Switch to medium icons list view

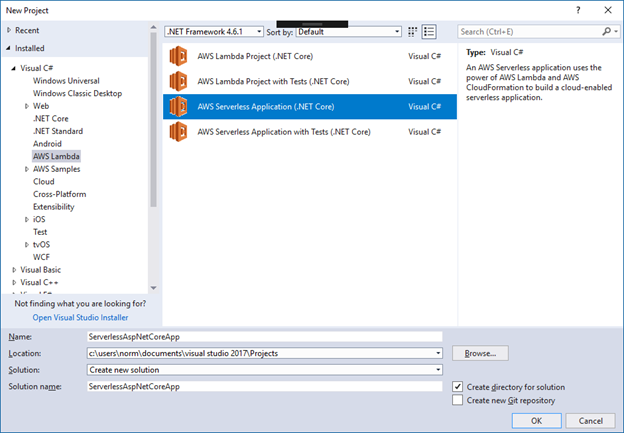point(429,32)
